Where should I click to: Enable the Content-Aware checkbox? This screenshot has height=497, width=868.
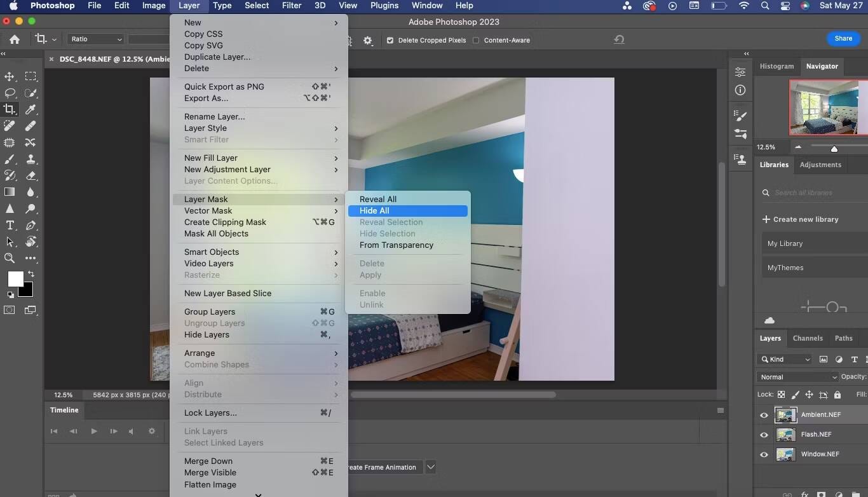point(476,40)
